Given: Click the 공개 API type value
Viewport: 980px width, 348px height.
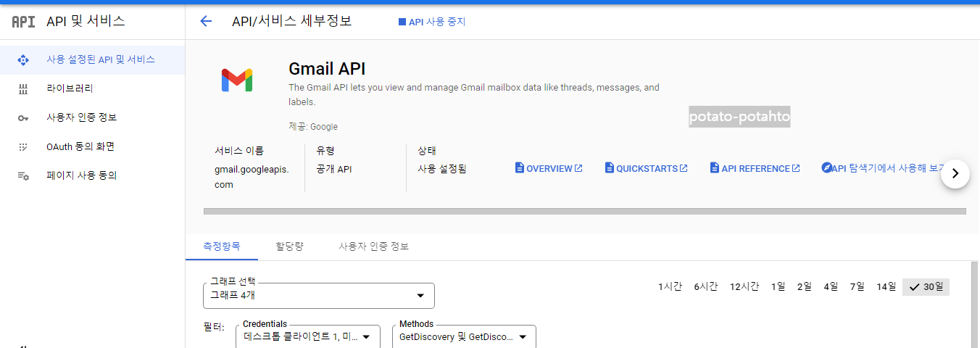Looking at the screenshot, I should click(334, 169).
